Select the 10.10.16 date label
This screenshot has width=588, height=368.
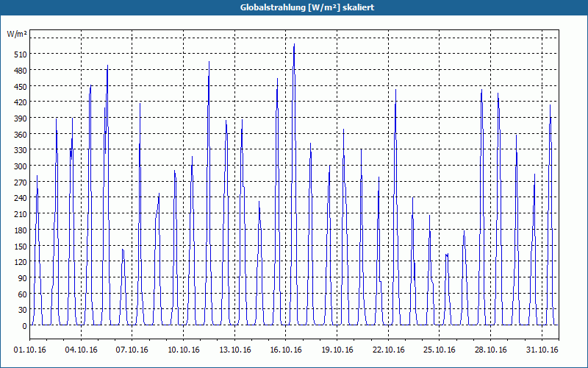[183, 350]
